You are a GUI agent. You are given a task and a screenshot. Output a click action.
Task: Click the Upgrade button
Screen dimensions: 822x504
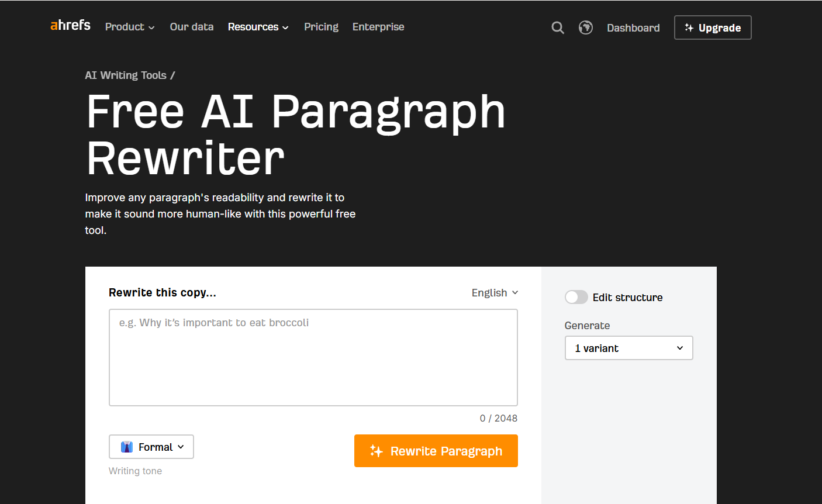pyautogui.click(x=713, y=27)
